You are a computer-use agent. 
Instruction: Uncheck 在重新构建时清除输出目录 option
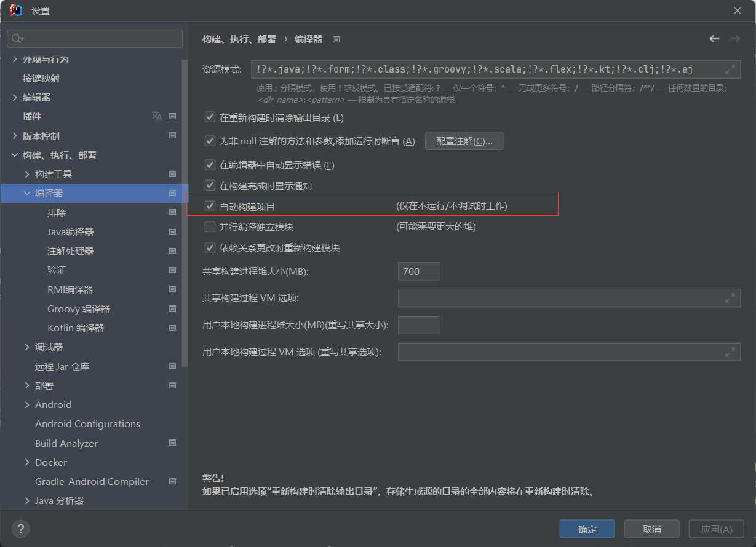pos(210,117)
